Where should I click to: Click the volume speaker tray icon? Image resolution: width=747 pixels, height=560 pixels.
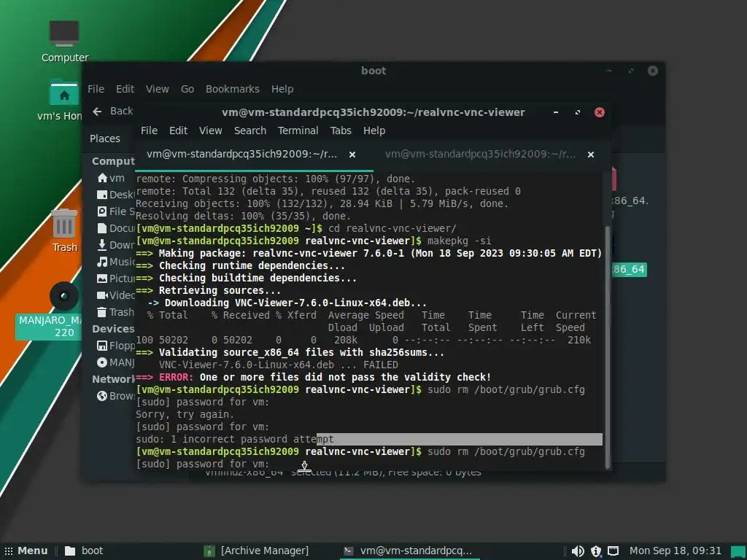pyautogui.click(x=578, y=551)
